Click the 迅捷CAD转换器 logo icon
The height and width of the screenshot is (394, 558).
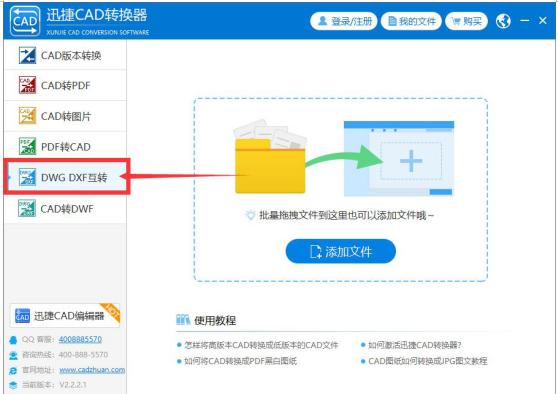(x=25, y=21)
